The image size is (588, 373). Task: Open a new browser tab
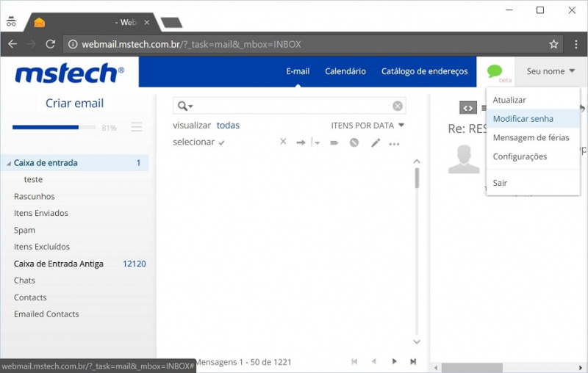171,23
